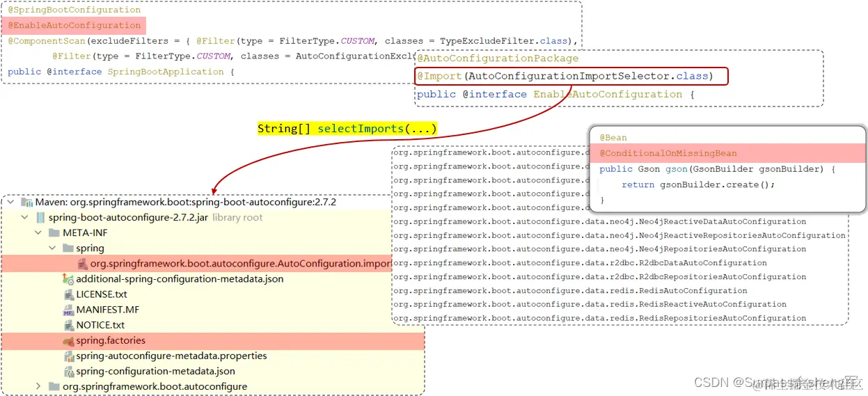Open NOTICE.txt in the tree
This screenshot has height=396, width=868.
coord(100,325)
